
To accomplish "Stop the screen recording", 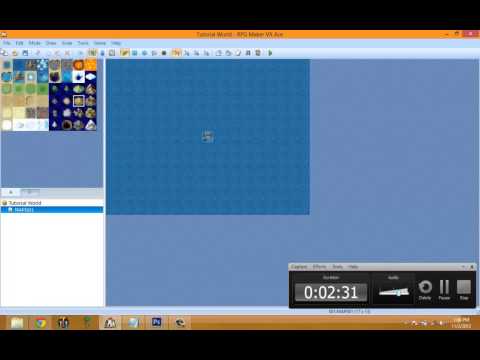I will coord(464,290).
